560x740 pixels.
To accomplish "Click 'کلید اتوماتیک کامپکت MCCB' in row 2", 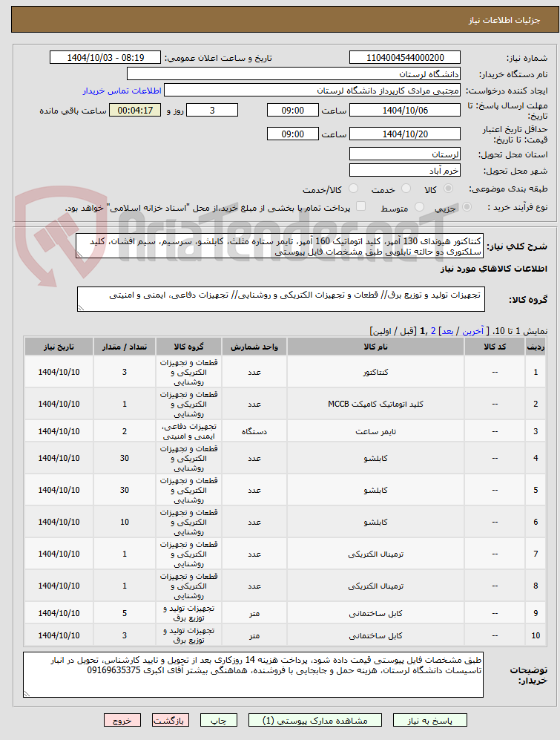I will click(375, 404).
